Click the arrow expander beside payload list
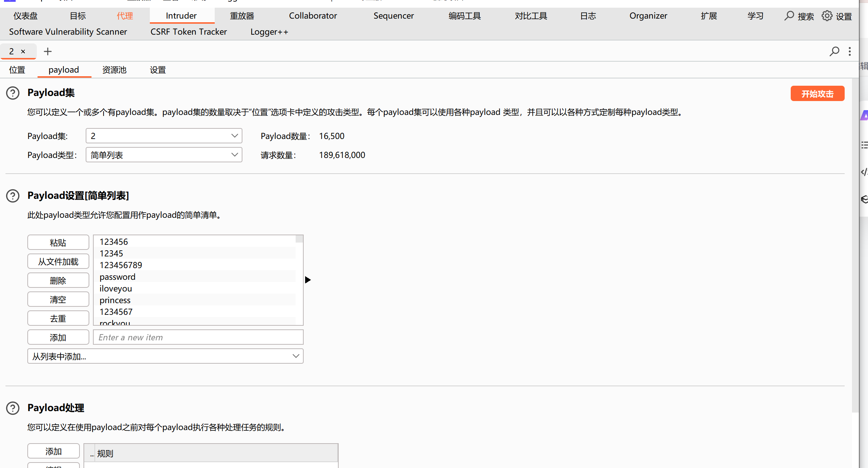The width and height of the screenshot is (868, 468). tap(308, 280)
